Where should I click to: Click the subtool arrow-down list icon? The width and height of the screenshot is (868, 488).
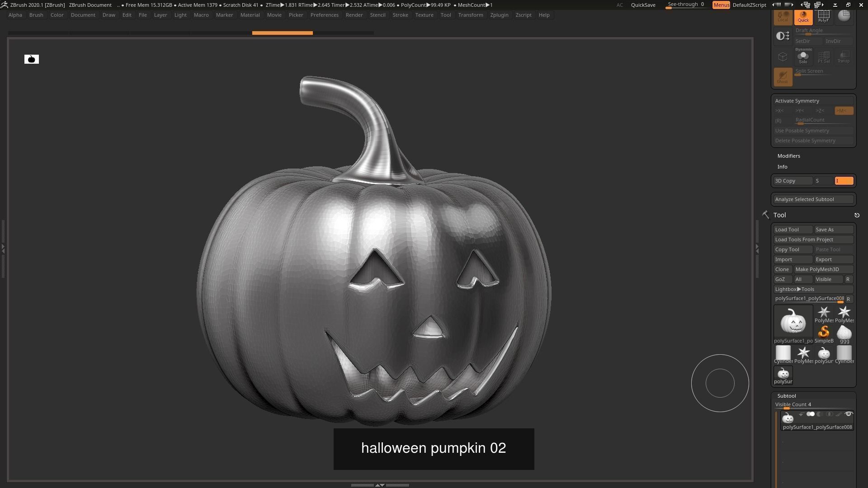801,414
